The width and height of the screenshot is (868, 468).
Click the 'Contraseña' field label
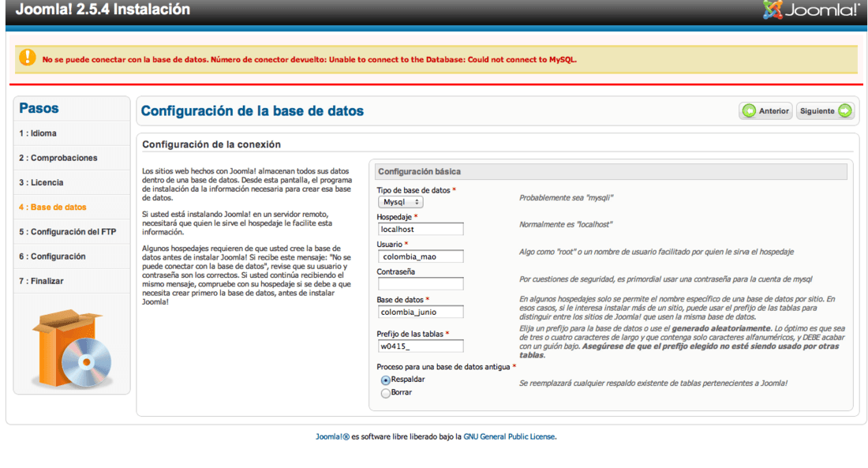click(396, 272)
